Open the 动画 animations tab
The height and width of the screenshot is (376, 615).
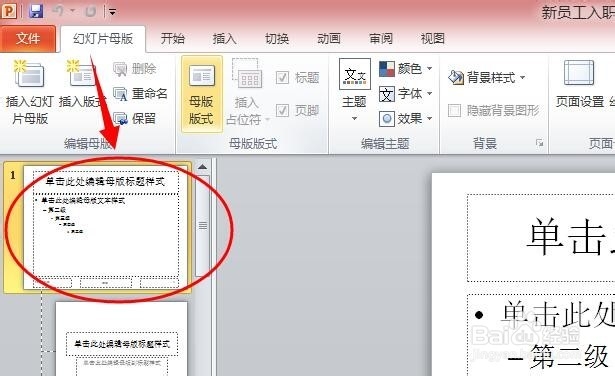[329, 38]
